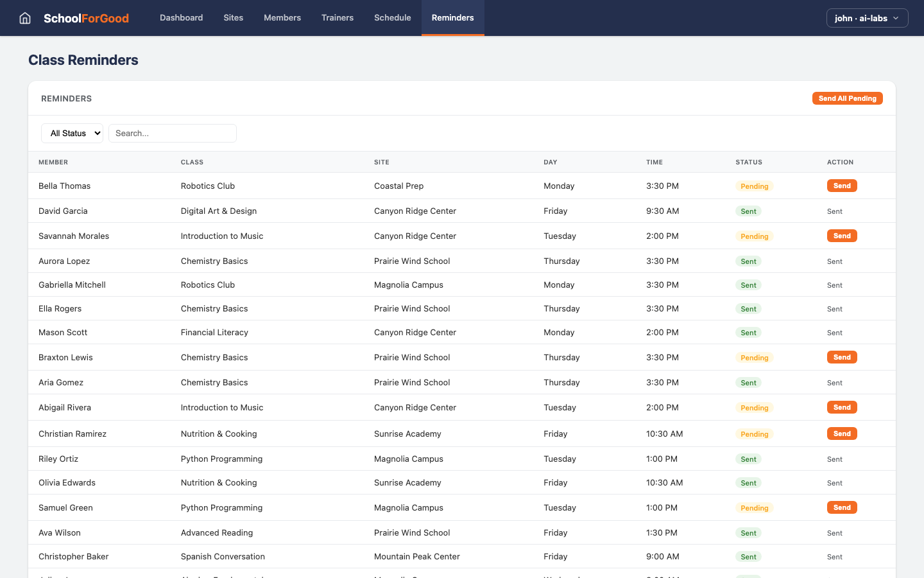Click the Search field
The width and height of the screenshot is (924, 578).
pyautogui.click(x=172, y=133)
